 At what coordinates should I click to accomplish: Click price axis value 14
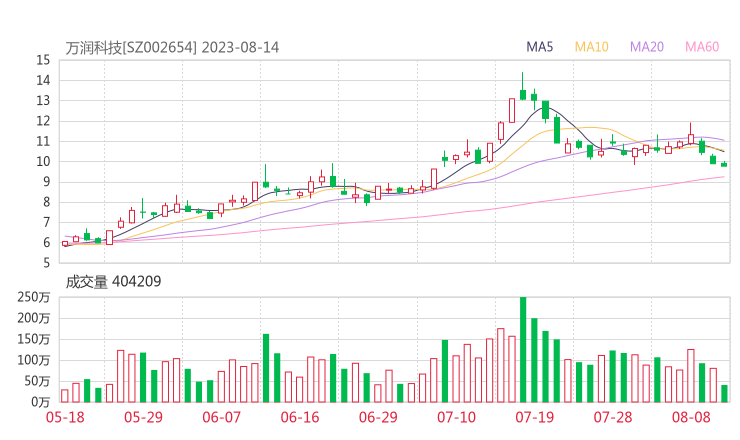(x=43, y=80)
